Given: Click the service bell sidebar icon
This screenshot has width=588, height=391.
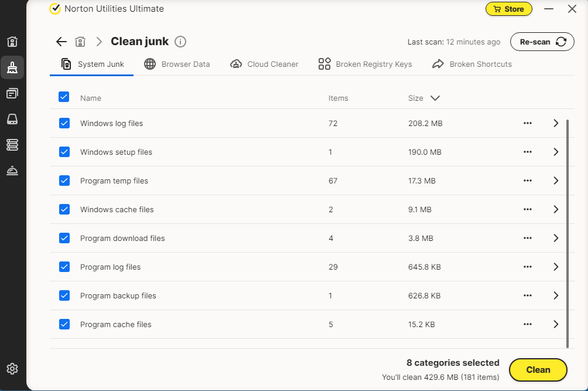Looking at the screenshot, I should pyautogui.click(x=12, y=170).
